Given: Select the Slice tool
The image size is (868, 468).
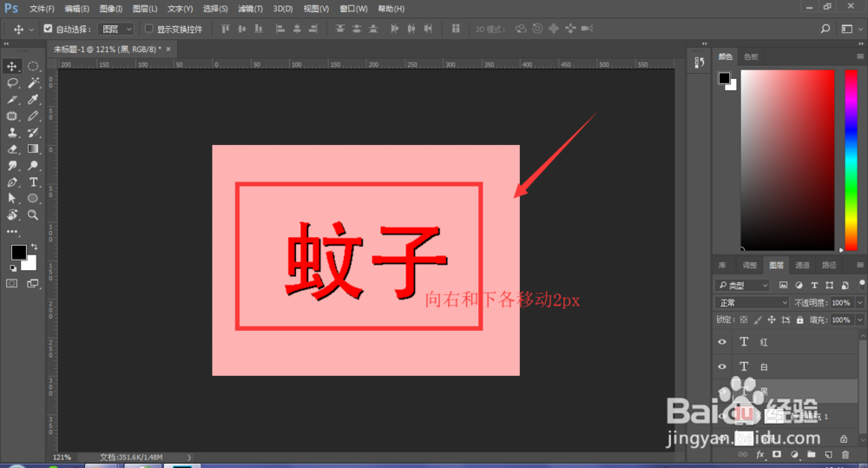Looking at the screenshot, I should click(x=11, y=100).
